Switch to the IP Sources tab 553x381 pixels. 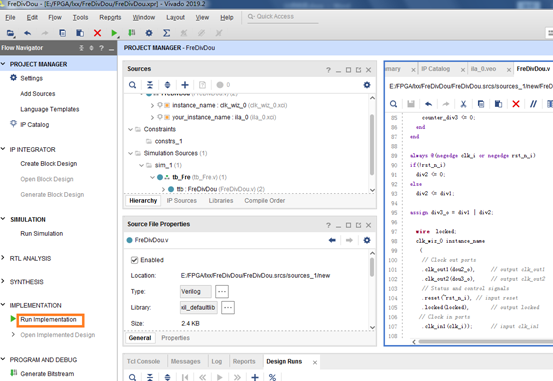(182, 201)
